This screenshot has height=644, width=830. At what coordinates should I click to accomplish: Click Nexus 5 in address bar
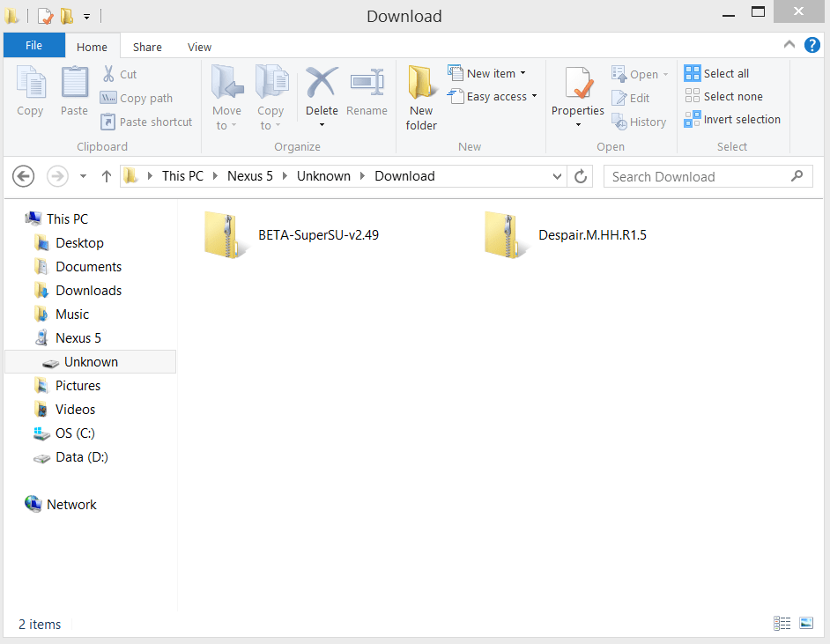coord(250,176)
